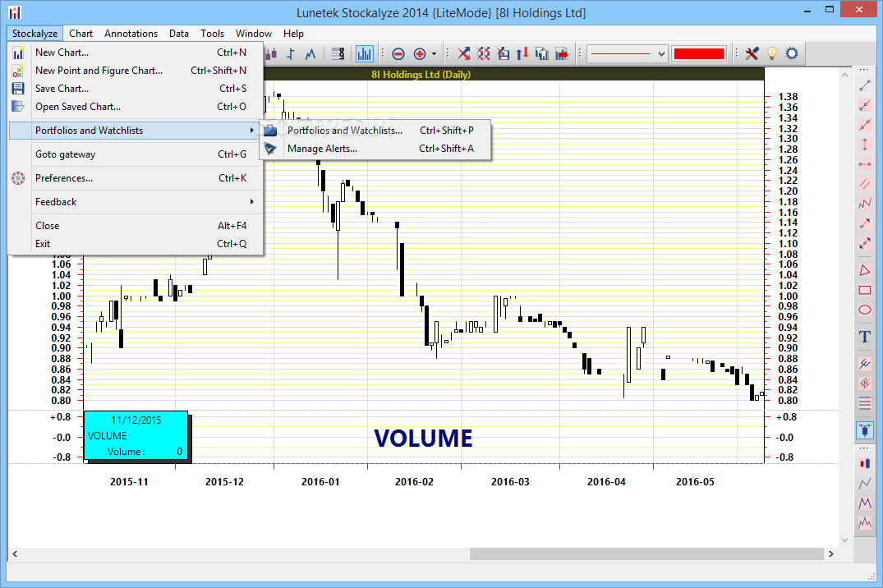This screenshot has height=588, width=883.
Task: Select the parallel lines channel tool
Action: 865,184
